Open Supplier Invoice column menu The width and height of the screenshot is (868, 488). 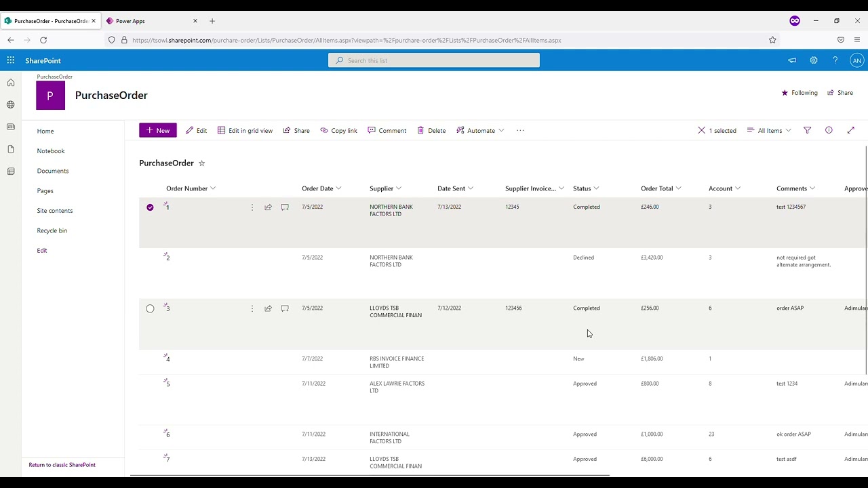click(x=561, y=188)
